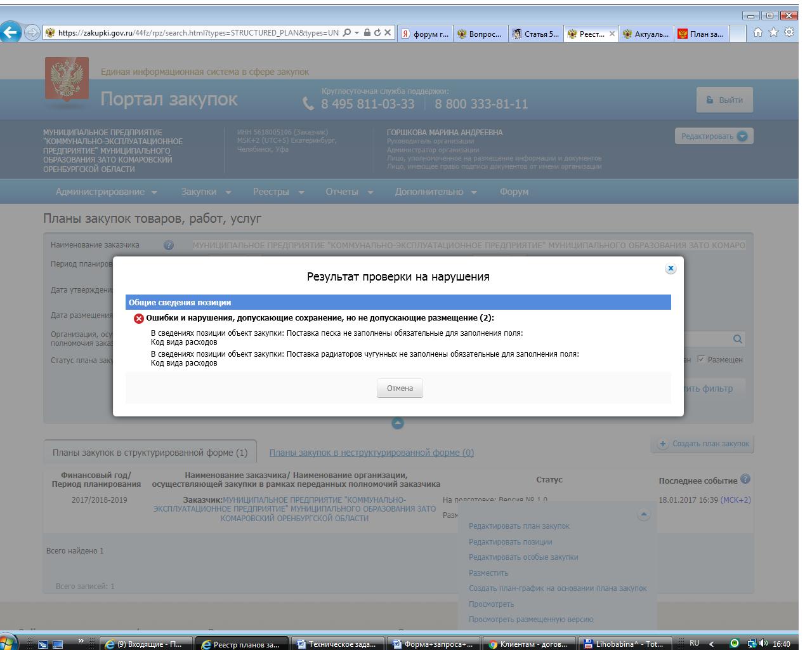Click Создать план закупок button
Image resolution: width=812 pixels, height=650 pixels.
tap(703, 444)
